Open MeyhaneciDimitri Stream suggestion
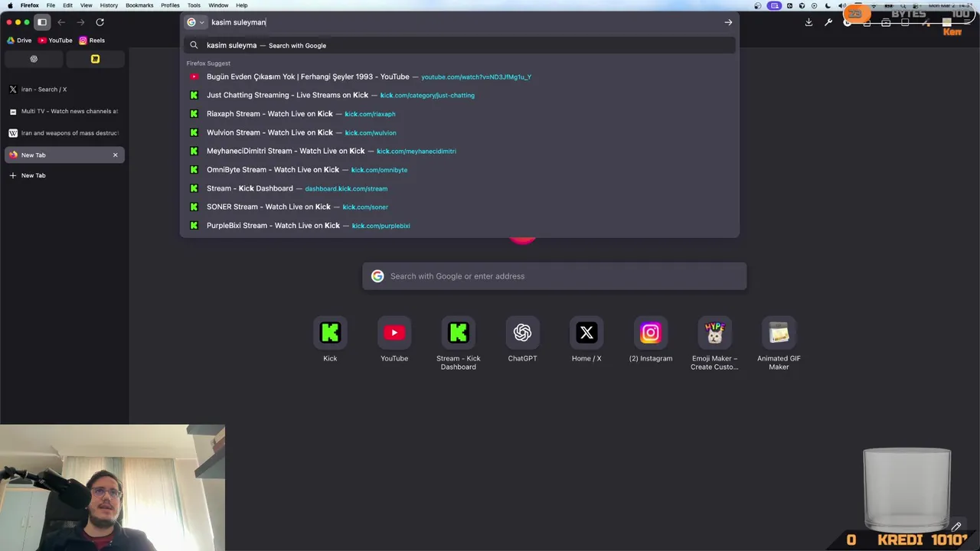980x551 pixels. (x=459, y=151)
